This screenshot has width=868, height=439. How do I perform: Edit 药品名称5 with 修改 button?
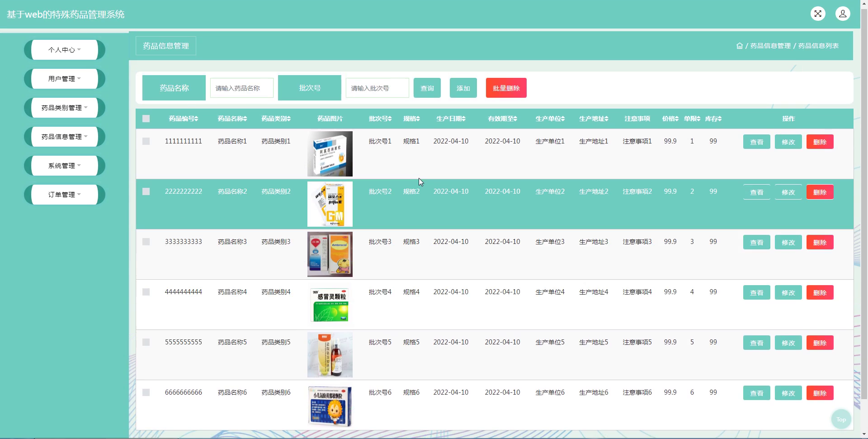click(788, 343)
